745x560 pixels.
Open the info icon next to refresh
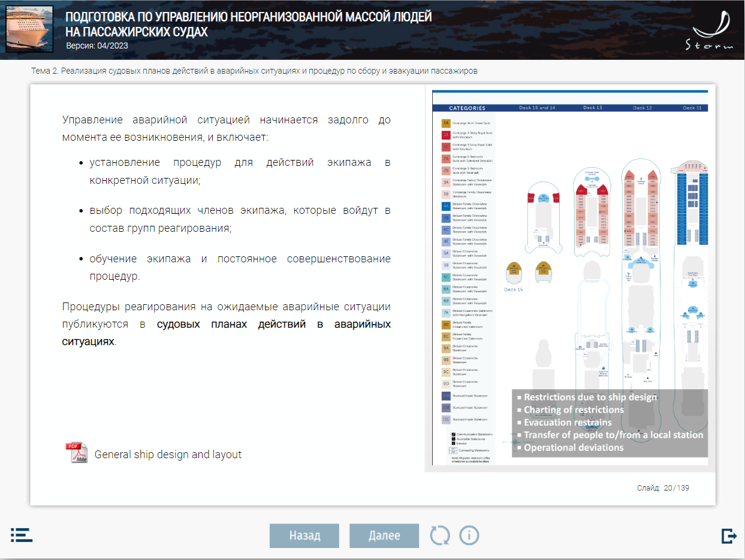(x=469, y=535)
